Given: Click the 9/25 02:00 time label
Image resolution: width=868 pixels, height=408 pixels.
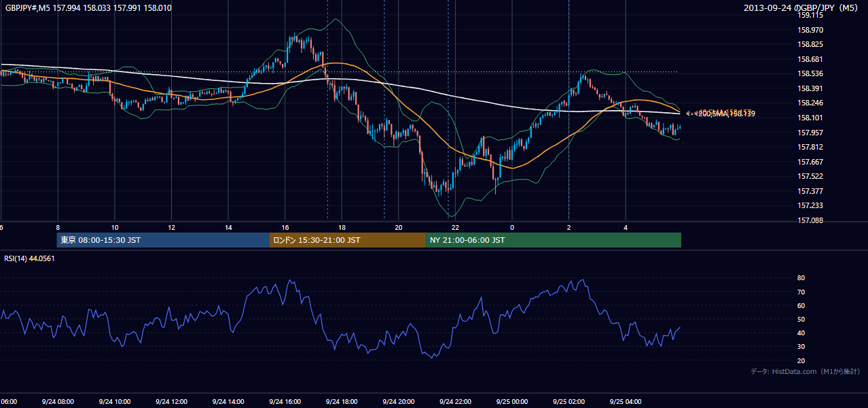Looking at the screenshot, I should click(x=568, y=401).
